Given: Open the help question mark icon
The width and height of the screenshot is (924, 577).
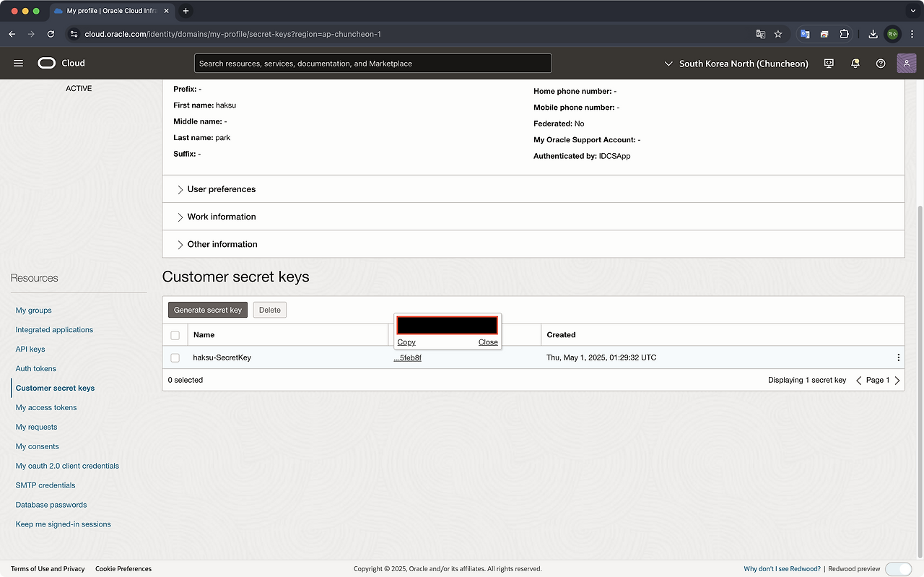Looking at the screenshot, I should (881, 64).
